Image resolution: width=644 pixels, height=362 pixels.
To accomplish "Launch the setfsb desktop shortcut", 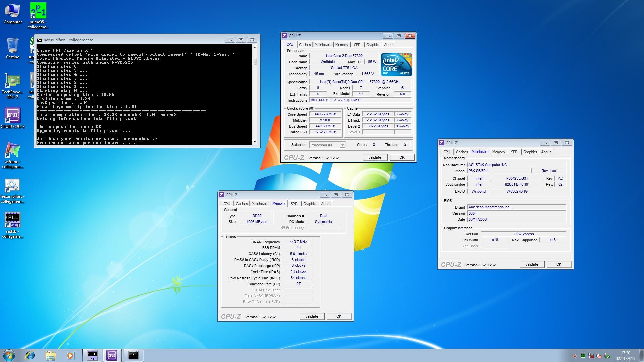I will (13, 225).
